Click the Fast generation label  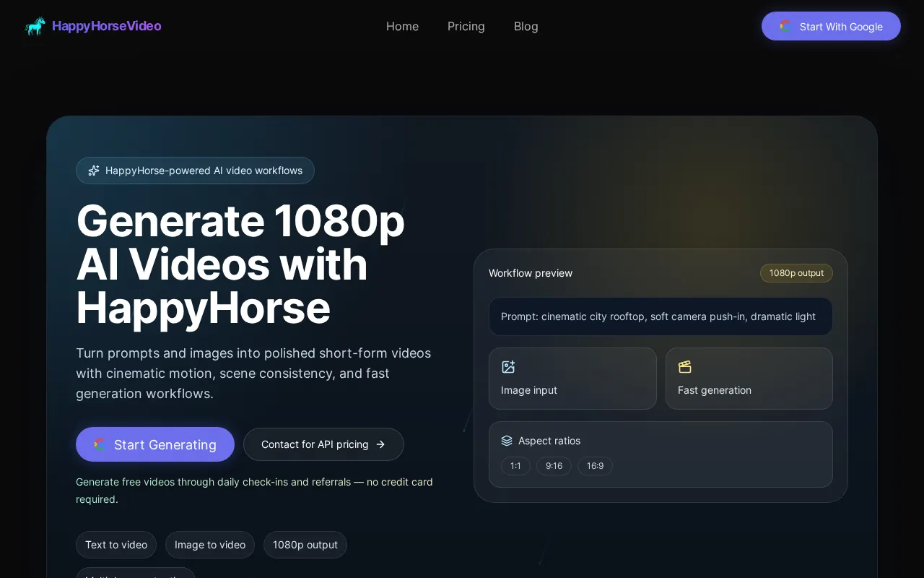715,390
